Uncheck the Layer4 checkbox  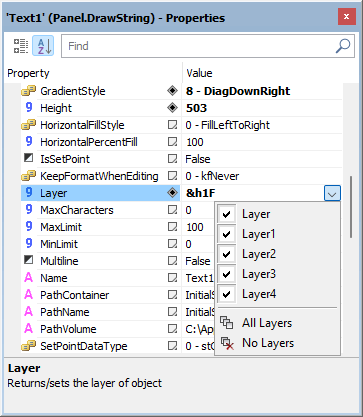(x=227, y=294)
